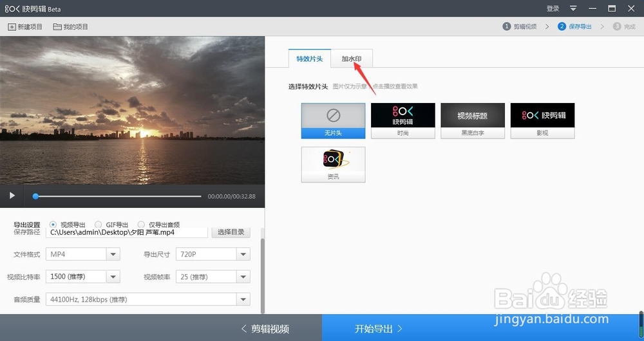Switch to the 特效片头 tab
This screenshot has height=341, width=644.
(310, 59)
